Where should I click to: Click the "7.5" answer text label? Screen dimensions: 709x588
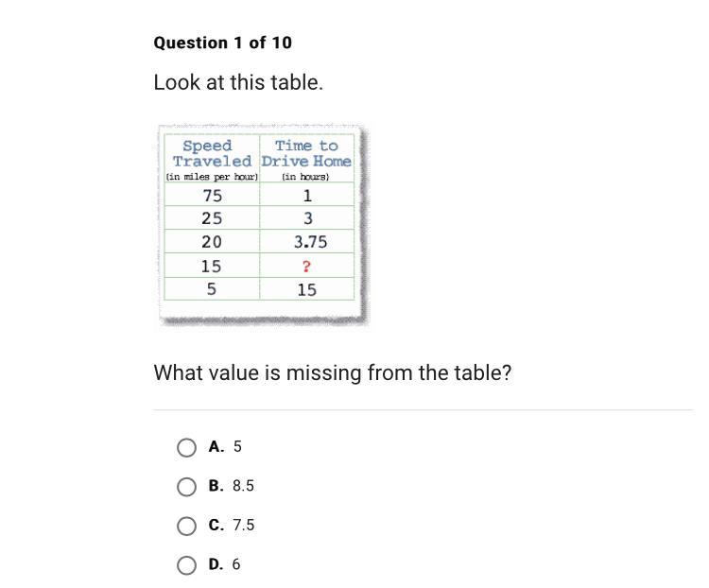pyautogui.click(x=243, y=526)
